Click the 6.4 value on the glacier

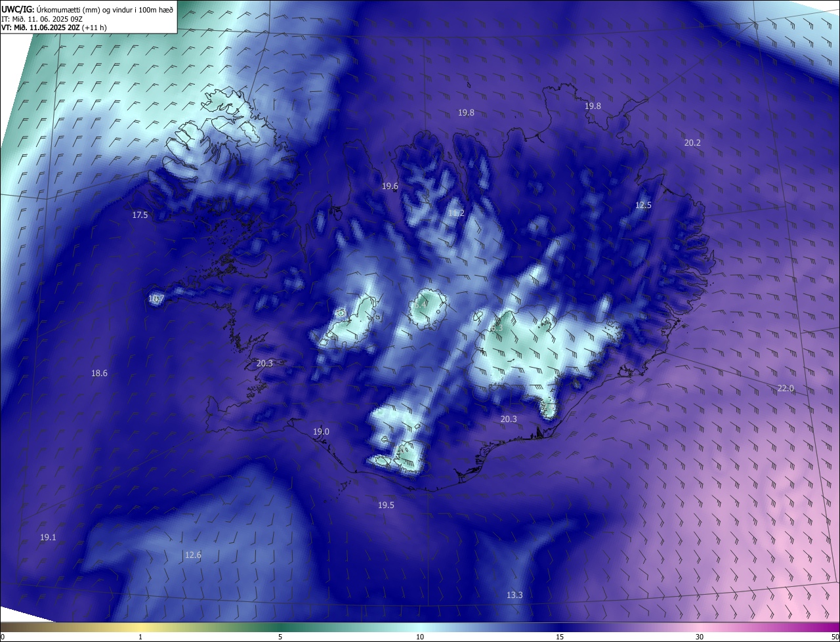coord(421,305)
